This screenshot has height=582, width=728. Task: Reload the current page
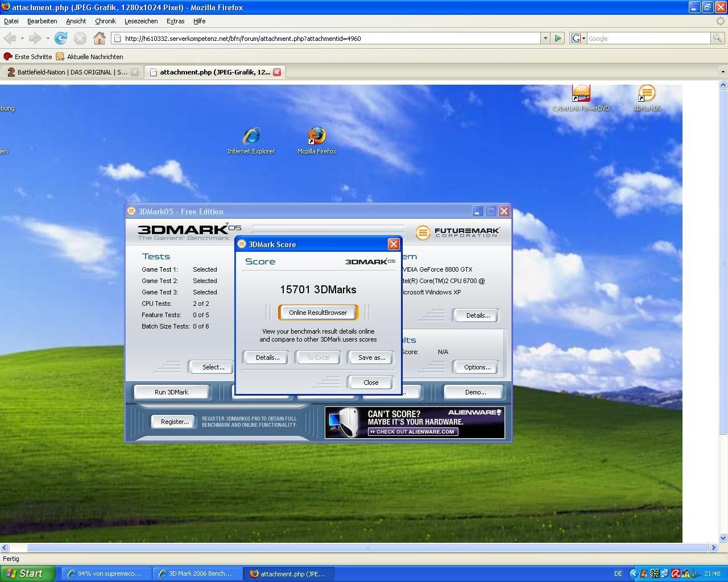61,38
